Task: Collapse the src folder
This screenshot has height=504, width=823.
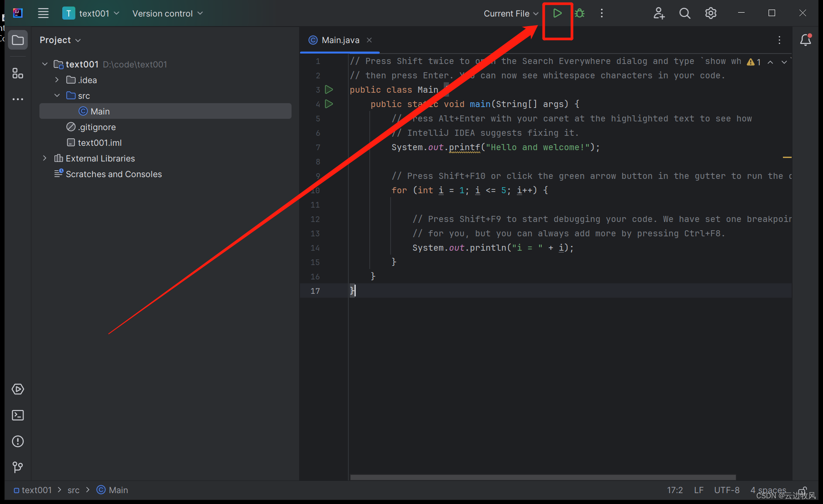Action: [57, 96]
